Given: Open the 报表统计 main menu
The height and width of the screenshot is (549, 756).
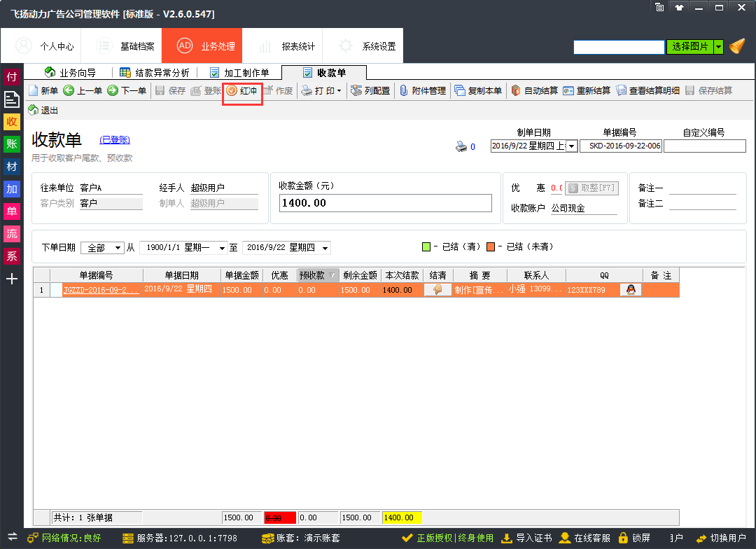Looking at the screenshot, I should tap(287, 46).
